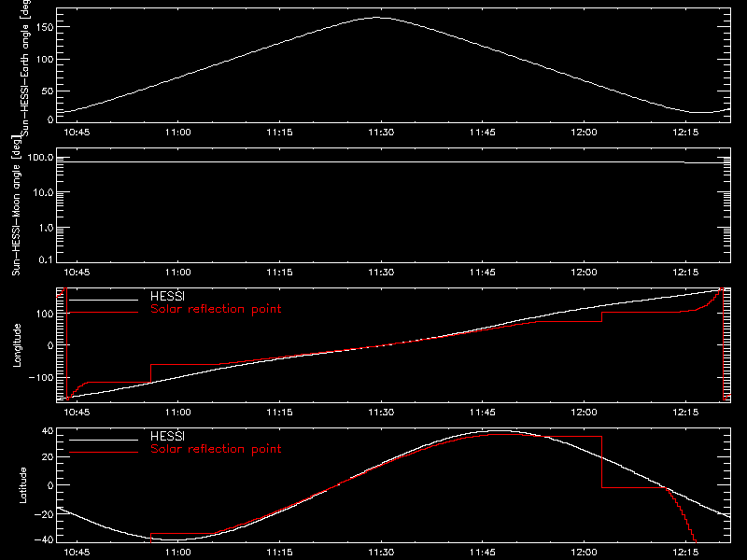Click red legend line sample in Latitude plot

[x=104, y=452]
